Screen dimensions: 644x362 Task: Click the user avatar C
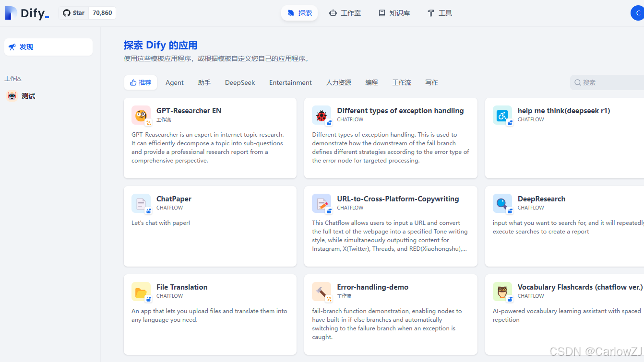tap(637, 13)
